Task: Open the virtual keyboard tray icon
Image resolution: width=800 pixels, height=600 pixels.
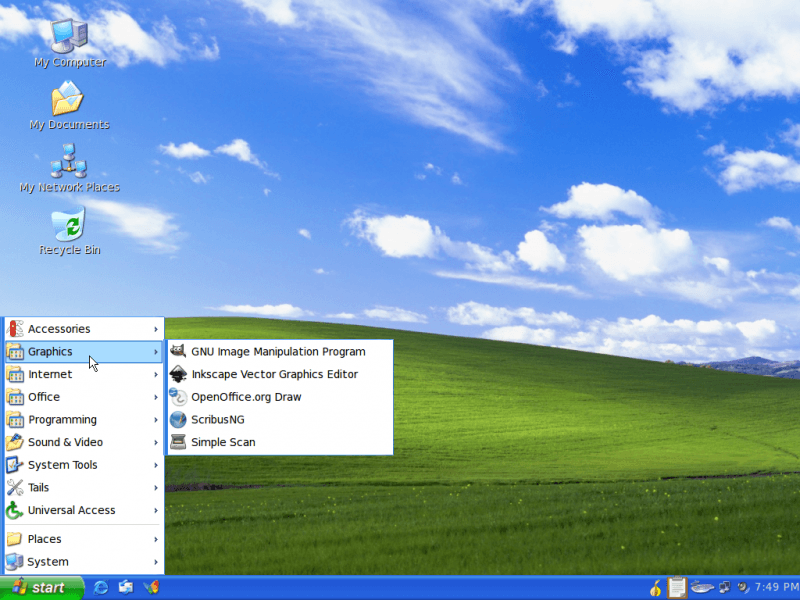Action: tap(702, 588)
